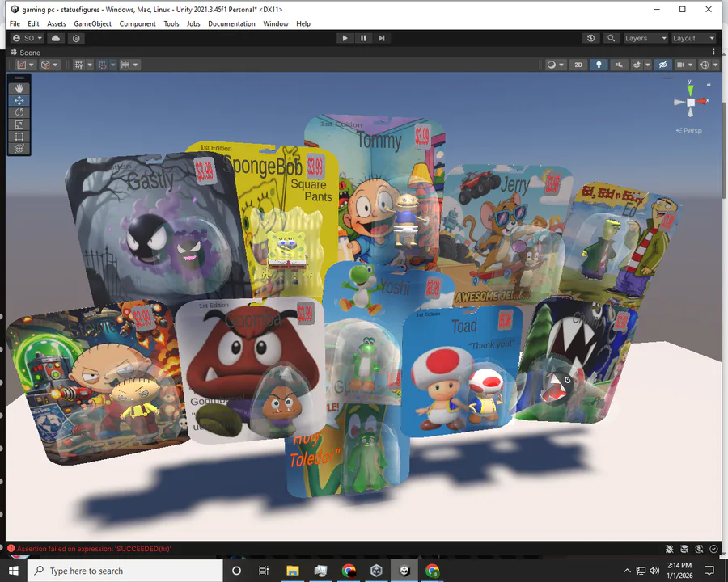Click the Gizmos globe icon
Viewport: 728px width, 582px height.
705,65
